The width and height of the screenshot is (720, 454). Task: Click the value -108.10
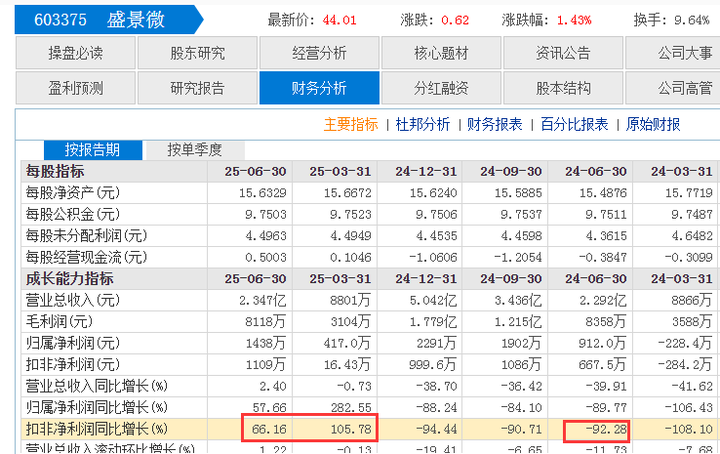coord(688,429)
